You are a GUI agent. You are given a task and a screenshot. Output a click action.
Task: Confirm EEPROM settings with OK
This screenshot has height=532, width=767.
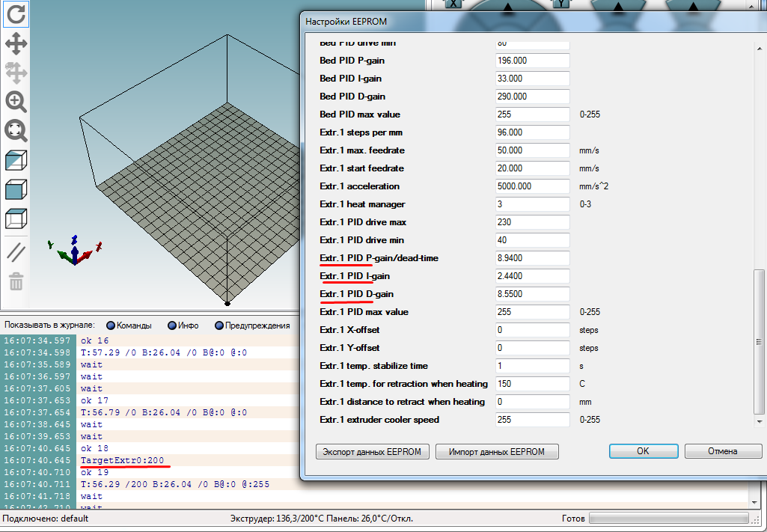[x=643, y=451]
